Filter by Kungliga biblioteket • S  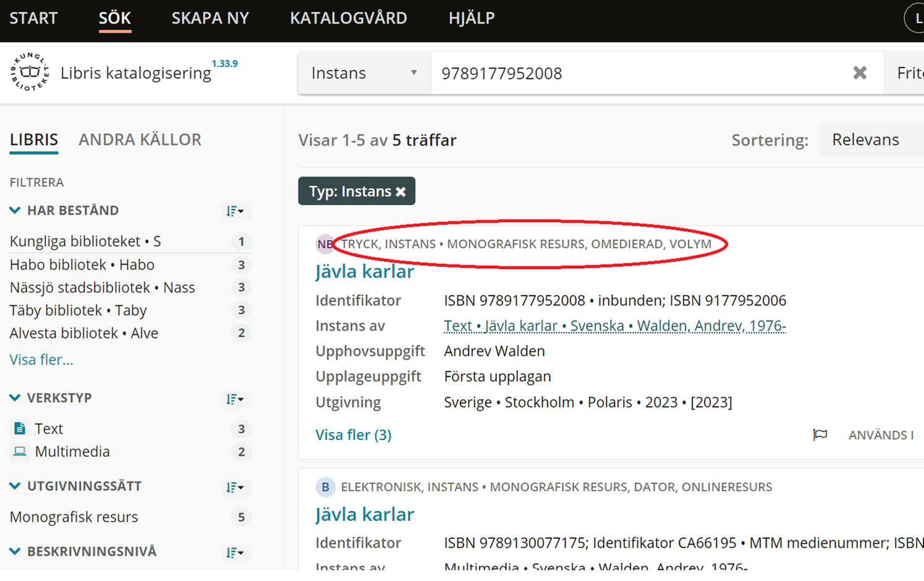pos(130,241)
